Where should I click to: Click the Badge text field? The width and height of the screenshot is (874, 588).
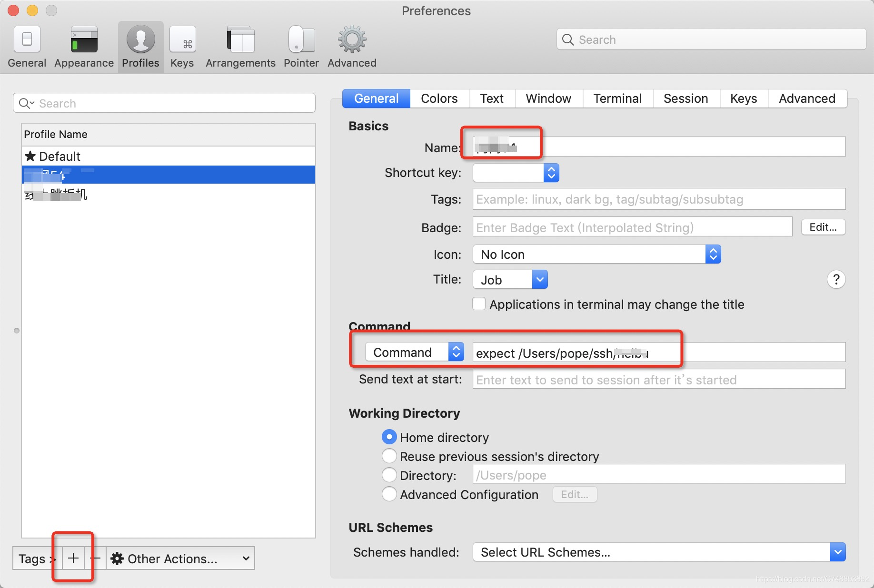pyautogui.click(x=633, y=227)
